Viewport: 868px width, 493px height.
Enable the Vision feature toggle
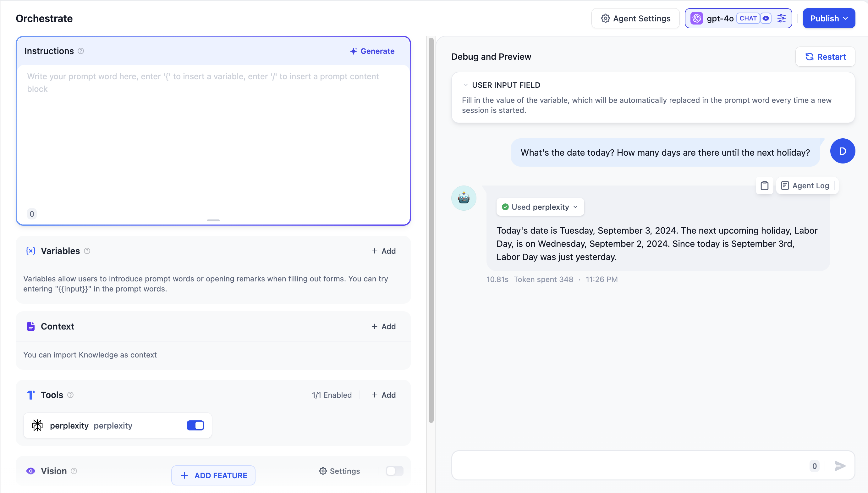395,471
